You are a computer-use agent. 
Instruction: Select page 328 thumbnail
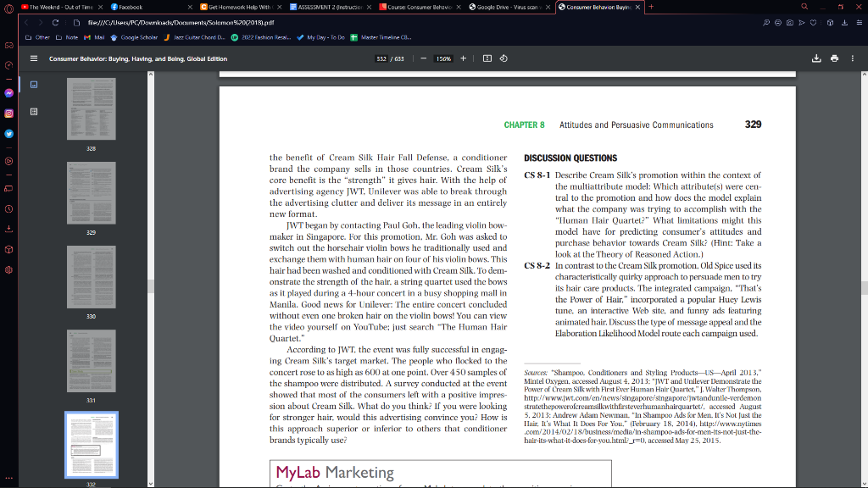click(x=91, y=108)
